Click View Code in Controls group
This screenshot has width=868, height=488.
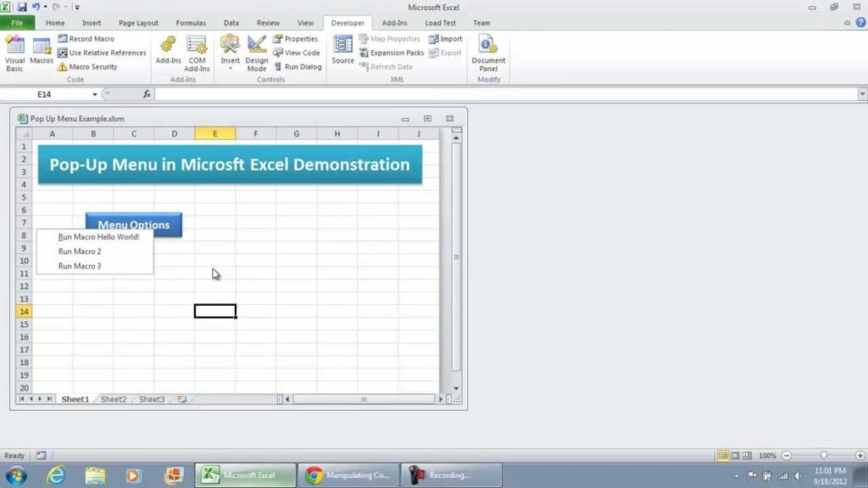tap(297, 53)
